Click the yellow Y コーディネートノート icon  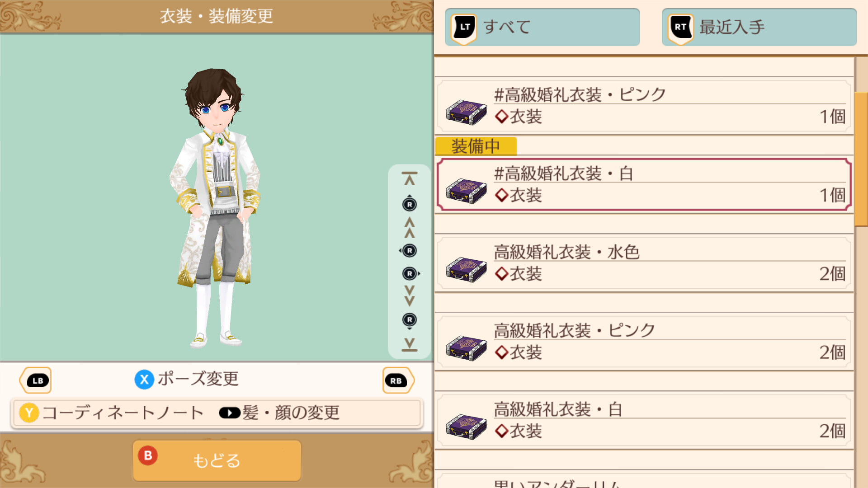click(x=29, y=413)
